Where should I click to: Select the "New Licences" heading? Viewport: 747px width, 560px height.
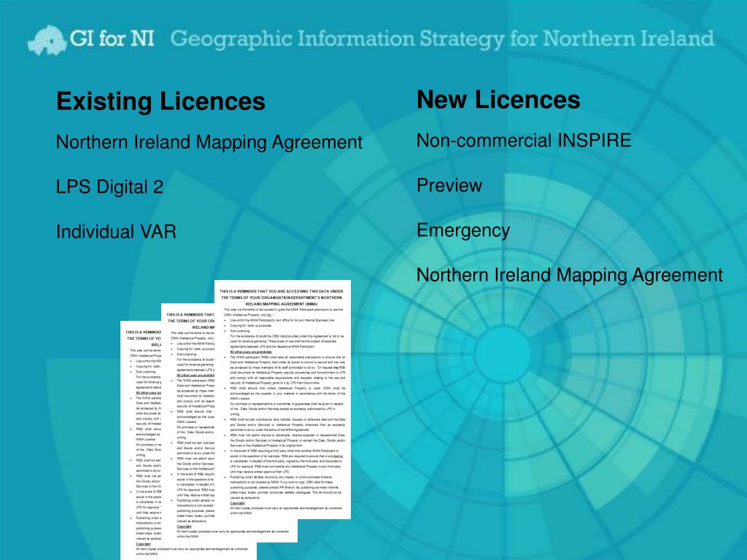[x=498, y=99]
